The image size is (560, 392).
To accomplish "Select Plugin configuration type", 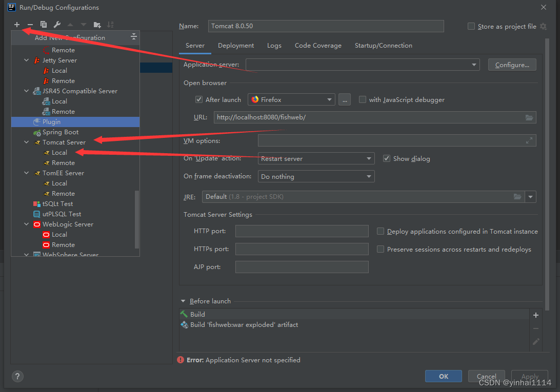I will 75,122.
